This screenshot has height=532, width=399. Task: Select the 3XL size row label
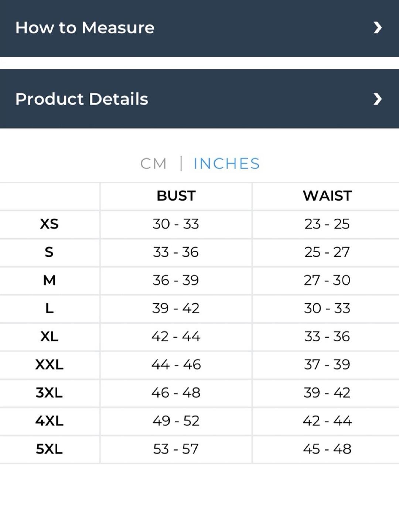point(49,393)
